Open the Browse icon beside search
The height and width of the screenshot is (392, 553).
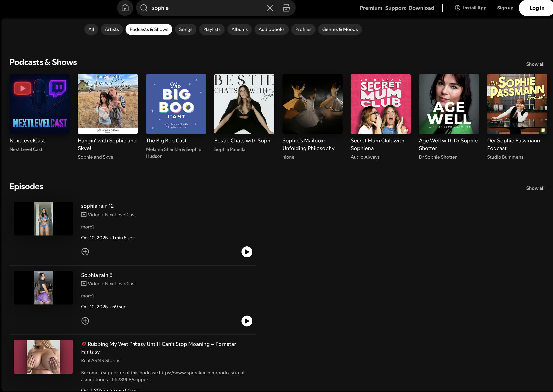pos(286,8)
